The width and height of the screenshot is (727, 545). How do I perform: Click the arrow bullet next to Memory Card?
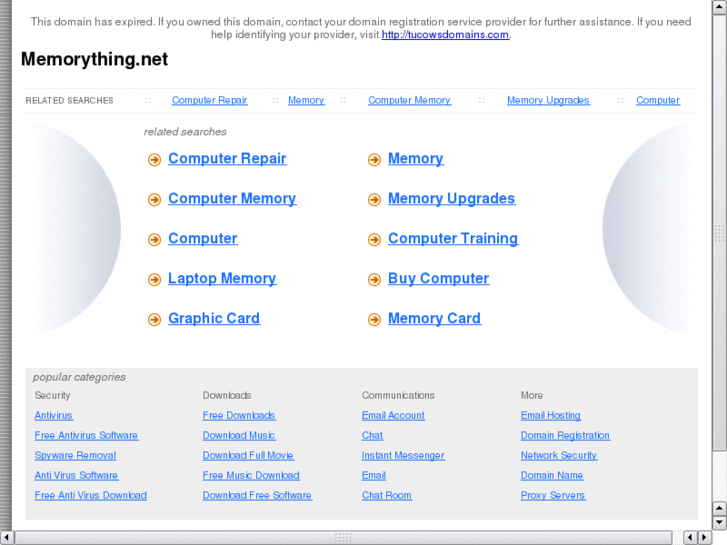pyautogui.click(x=374, y=319)
